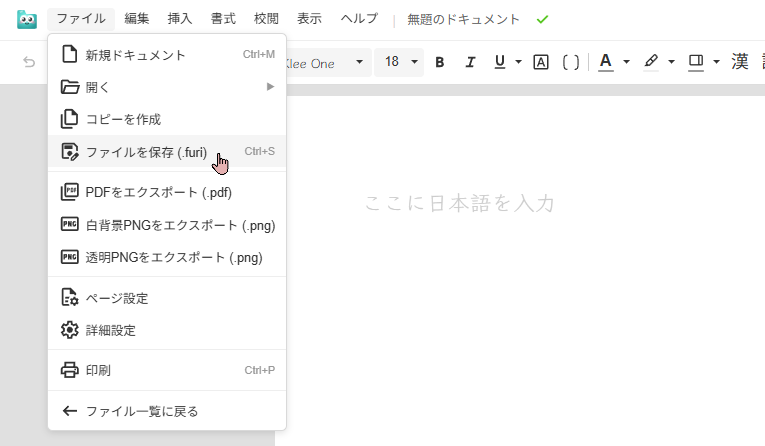Image resolution: width=765 pixels, height=446 pixels.
Task: Click the ここに日本語を入力 text area
Action: pos(460,203)
